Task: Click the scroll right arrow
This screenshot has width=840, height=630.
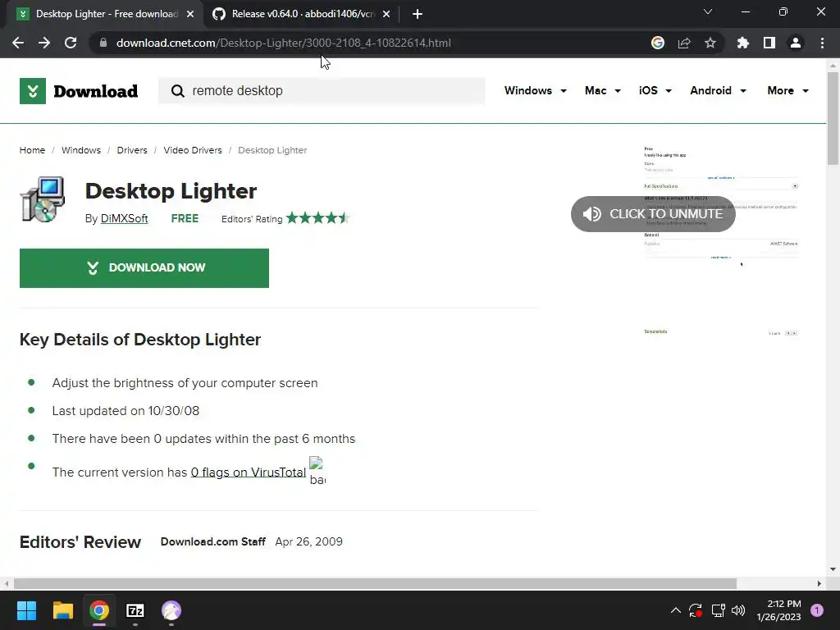Action: tap(819, 583)
